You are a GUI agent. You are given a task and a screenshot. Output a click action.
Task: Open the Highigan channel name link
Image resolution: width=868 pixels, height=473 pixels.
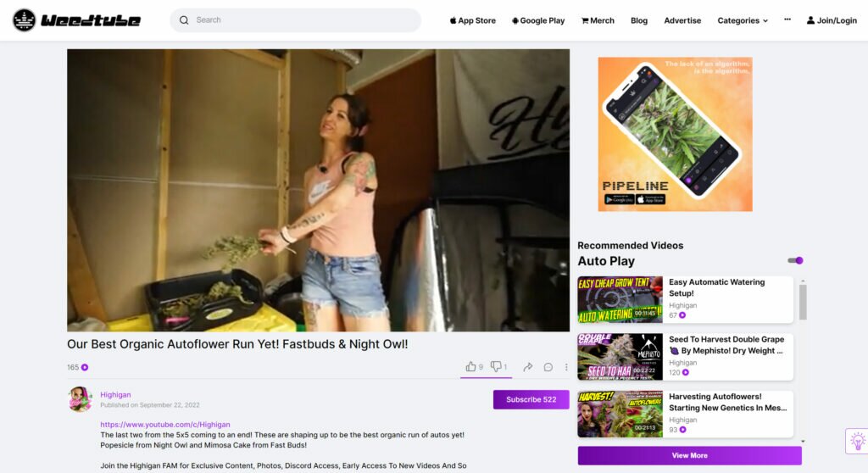click(x=115, y=394)
